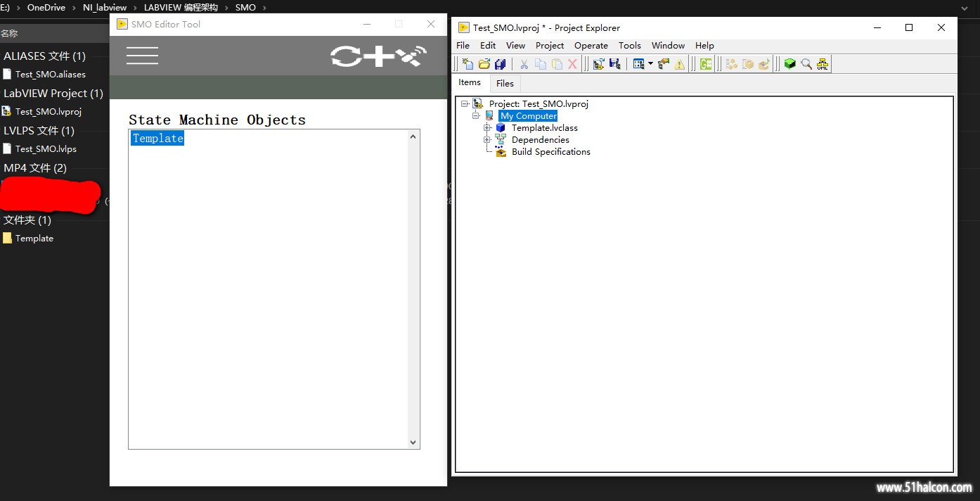980x501 pixels.
Task: Click the yellow warning triangle icon
Action: 680,64
